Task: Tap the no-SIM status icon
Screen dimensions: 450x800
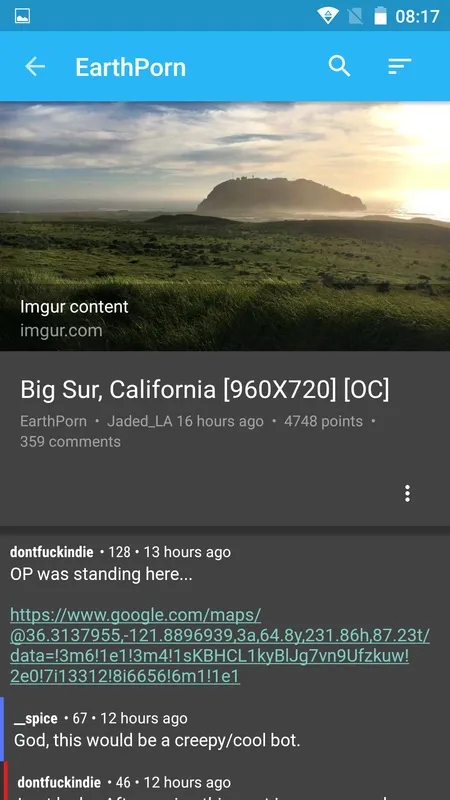Action: coord(355,16)
